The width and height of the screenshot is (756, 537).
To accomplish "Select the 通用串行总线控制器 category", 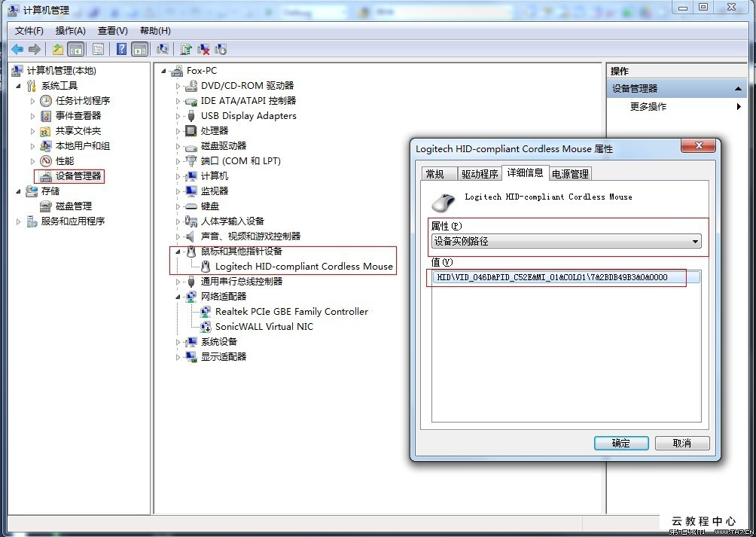I will 242,282.
